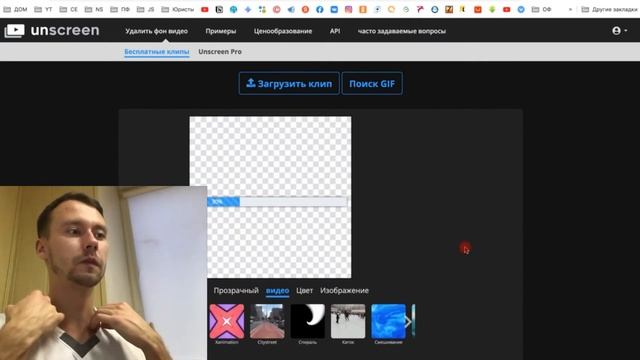The image size is (640, 360).
Task: Click the first red YouTube bookmark icon
Action: (205, 9)
